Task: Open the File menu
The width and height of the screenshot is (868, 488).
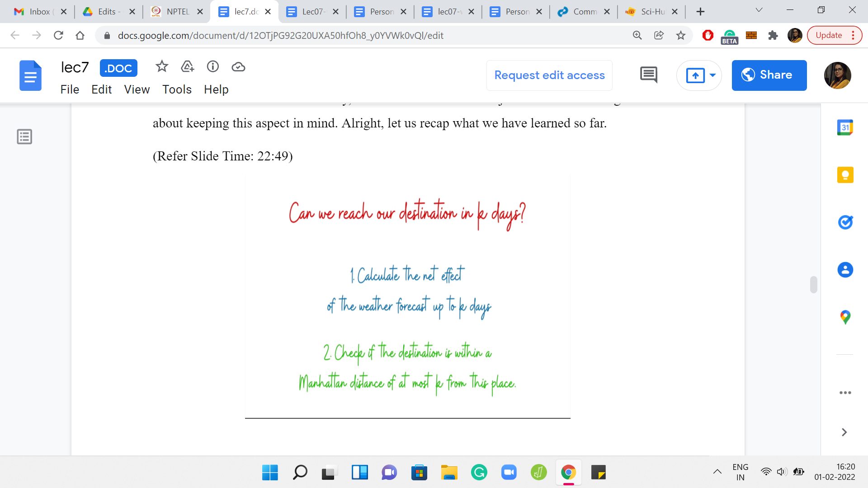Action: click(x=70, y=89)
